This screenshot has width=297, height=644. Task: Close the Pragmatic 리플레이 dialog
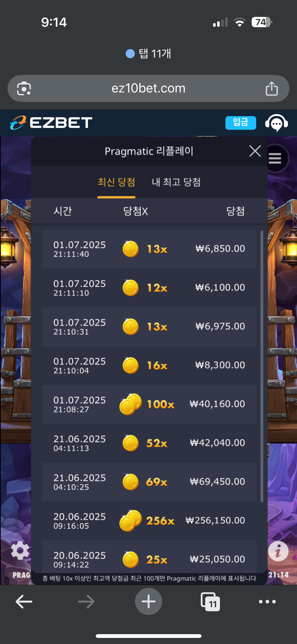pyautogui.click(x=255, y=151)
